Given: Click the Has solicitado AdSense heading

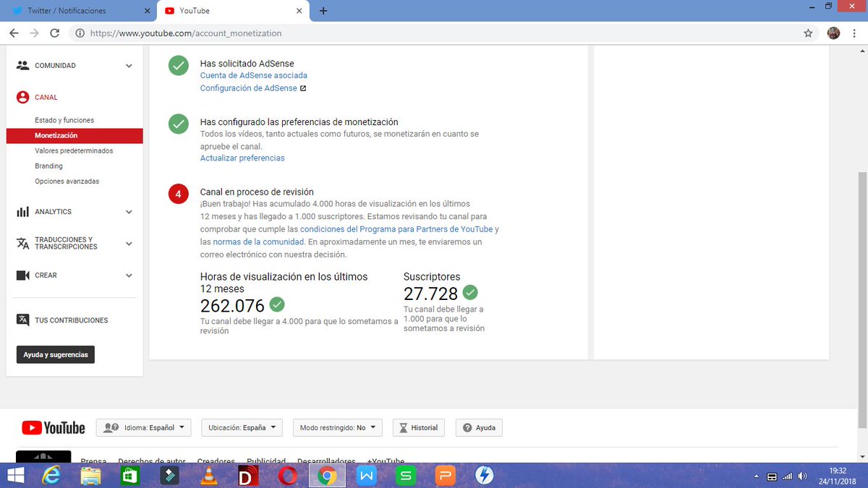Looking at the screenshot, I should tap(247, 64).
